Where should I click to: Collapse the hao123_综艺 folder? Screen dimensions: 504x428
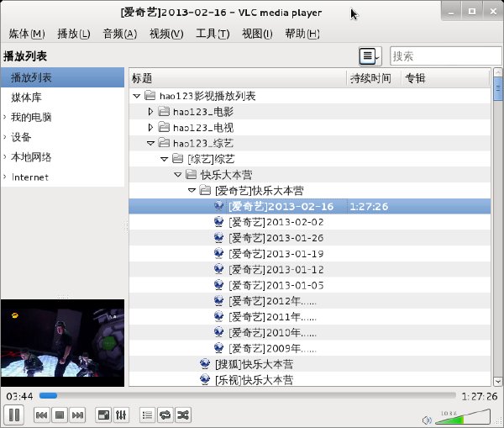pyautogui.click(x=150, y=143)
